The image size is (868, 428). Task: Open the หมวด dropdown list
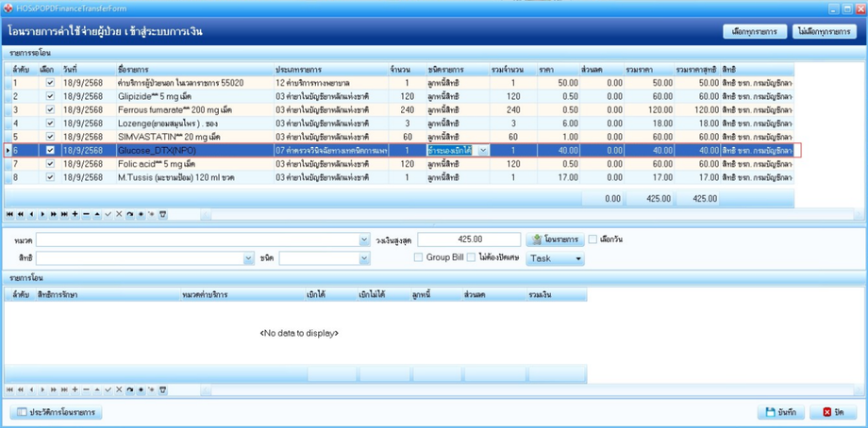tap(364, 240)
